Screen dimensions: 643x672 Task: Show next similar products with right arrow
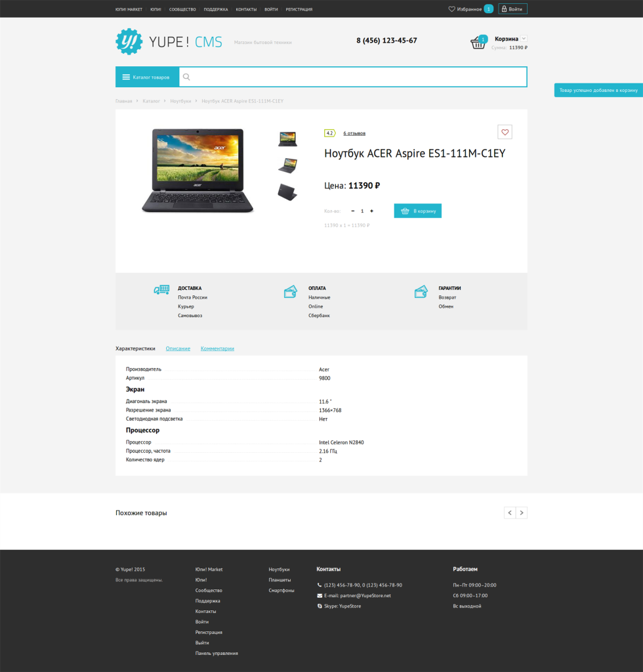(x=522, y=513)
